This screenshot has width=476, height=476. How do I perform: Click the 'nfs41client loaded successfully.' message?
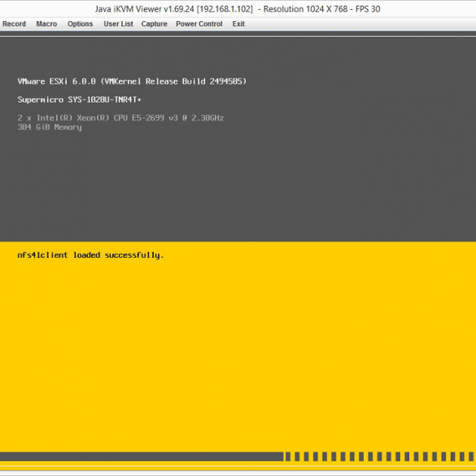coord(90,255)
